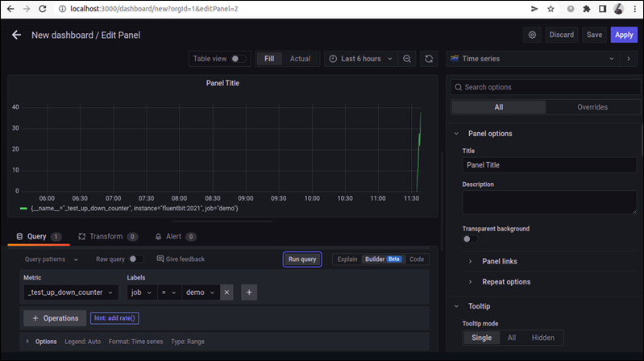Open the demo label value dropdown
This screenshot has width=644, height=361.
coord(201,293)
